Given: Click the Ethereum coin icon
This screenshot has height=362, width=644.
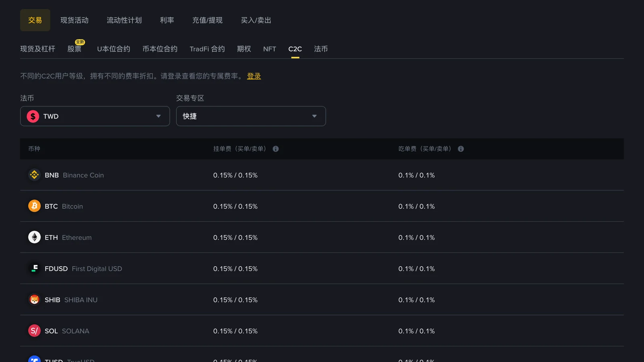Looking at the screenshot, I should pos(34,237).
